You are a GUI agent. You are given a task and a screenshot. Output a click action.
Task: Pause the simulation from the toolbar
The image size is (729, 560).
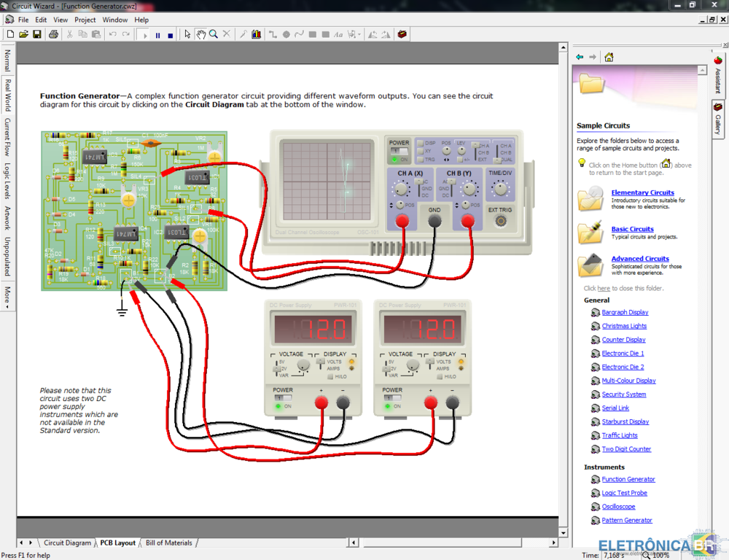pos(157,34)
